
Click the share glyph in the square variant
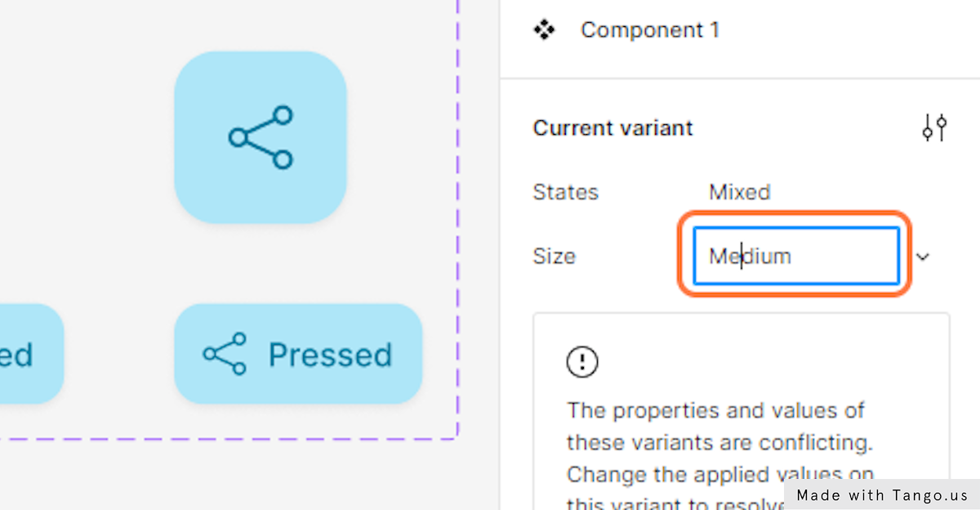[x=261, y=137]
